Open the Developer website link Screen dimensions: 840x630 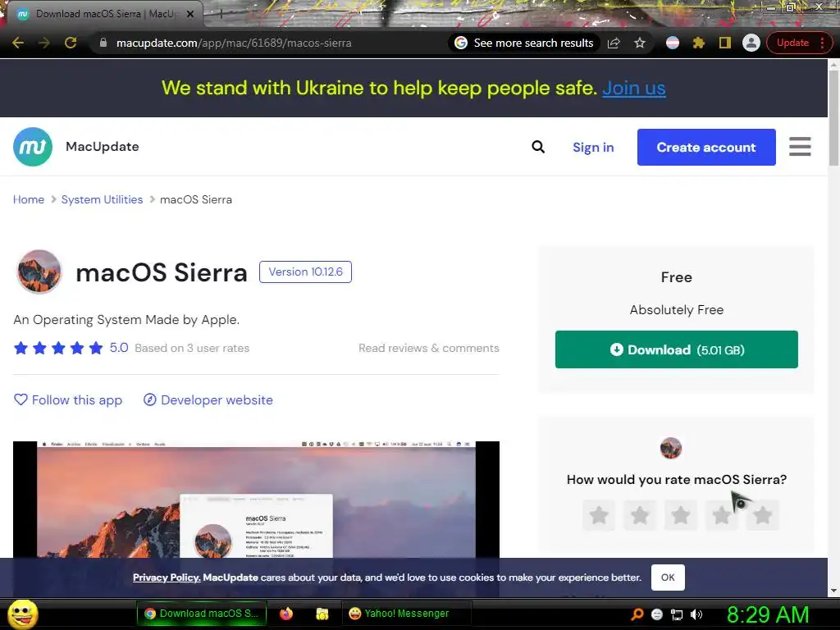coord(208,400)
